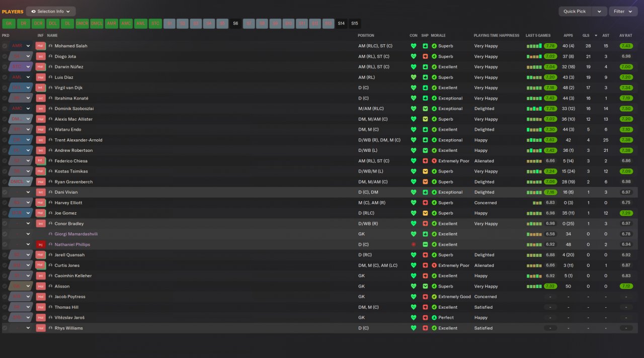Click Wataru Endo's morale icon
This screenshot has width=644, height=358.
tap(434, 130)
